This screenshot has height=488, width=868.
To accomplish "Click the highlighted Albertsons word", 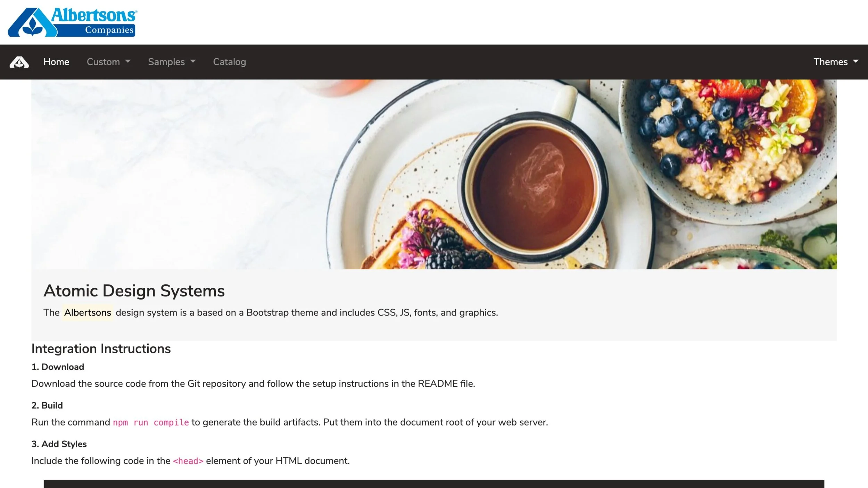I will (88, 312).
